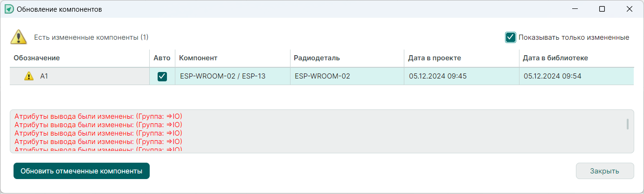Viewport: 644px width, 194px height.
Task: Click the ESP-WROOM-02 radio part cell
Action: coord(322,76)
